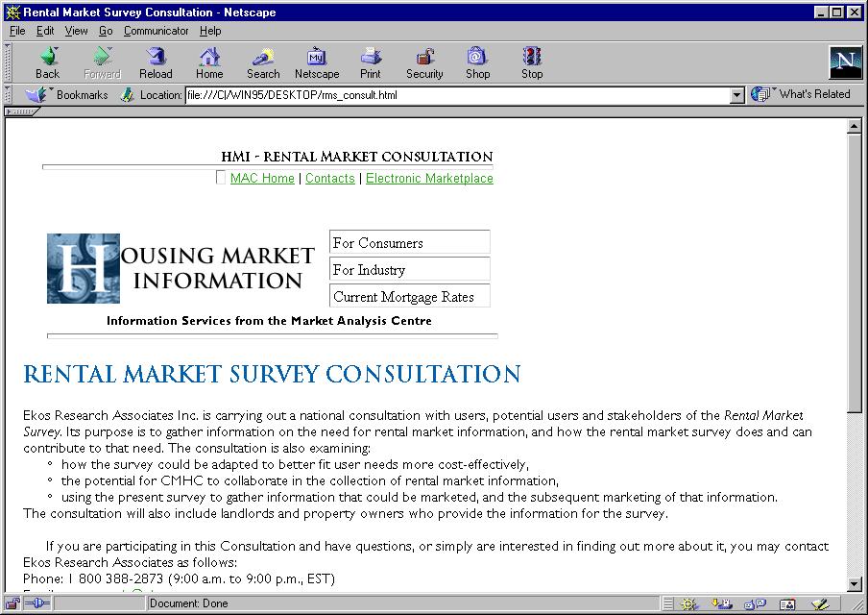Expand the collapsed Personal toolbar tab
The width and height of the screenshot is (868, 615).
tap(22, 111)
